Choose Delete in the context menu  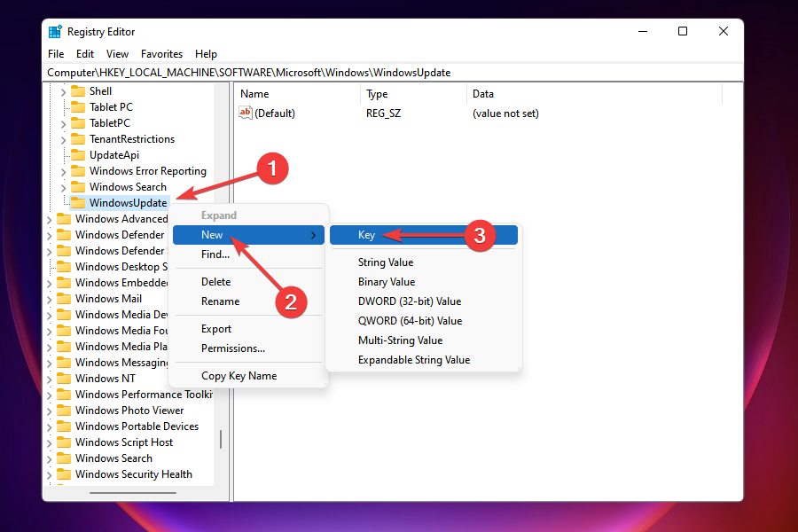(248, 282)
